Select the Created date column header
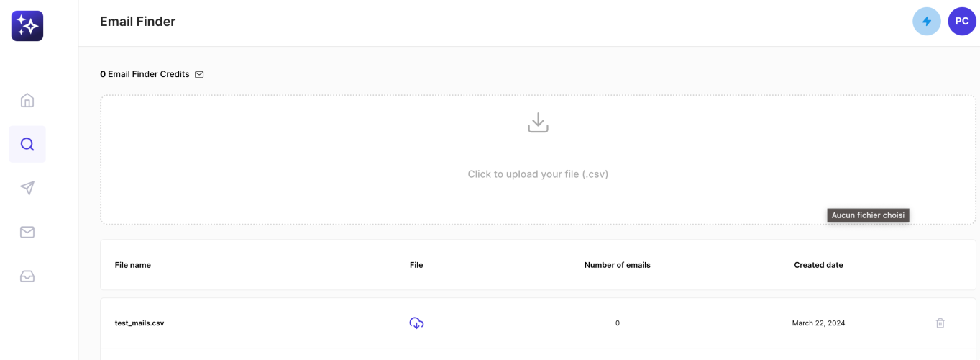The image size is (980, 360). pos(818,265)
